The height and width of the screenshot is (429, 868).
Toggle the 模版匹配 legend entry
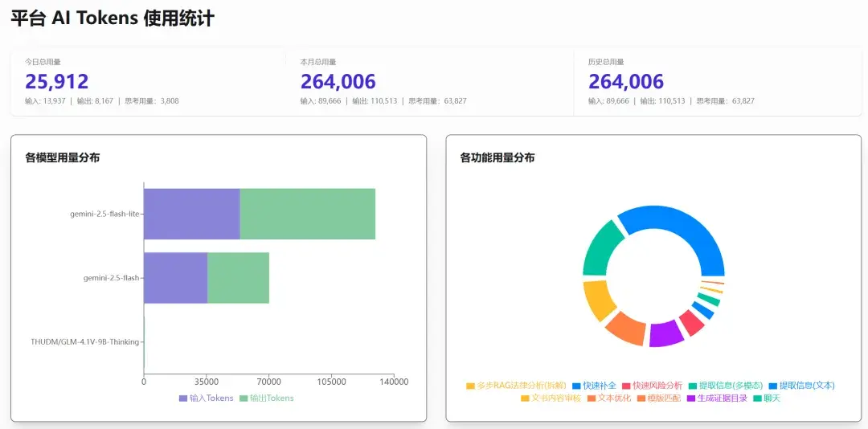(659, 398)
